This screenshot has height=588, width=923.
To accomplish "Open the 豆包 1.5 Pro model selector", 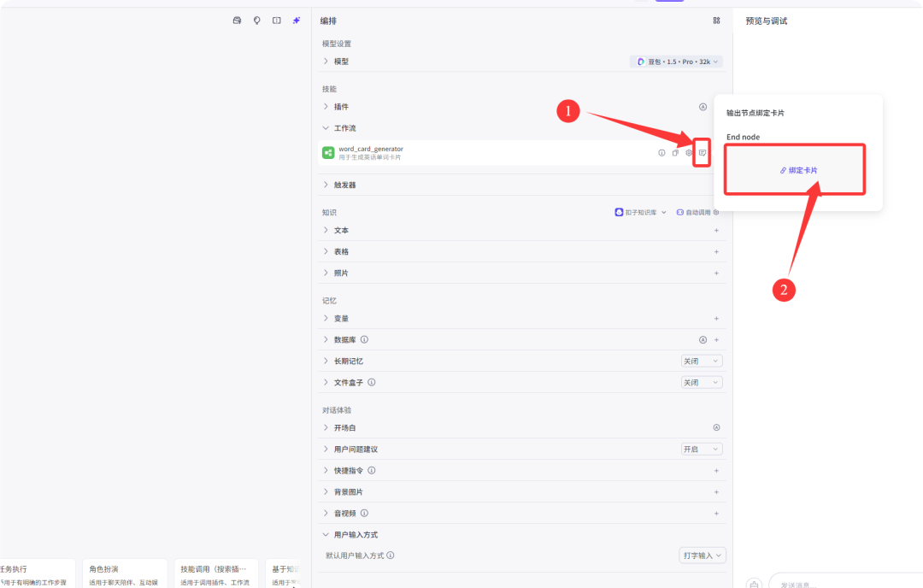I will pyautogui.click(x=676, y=61).
